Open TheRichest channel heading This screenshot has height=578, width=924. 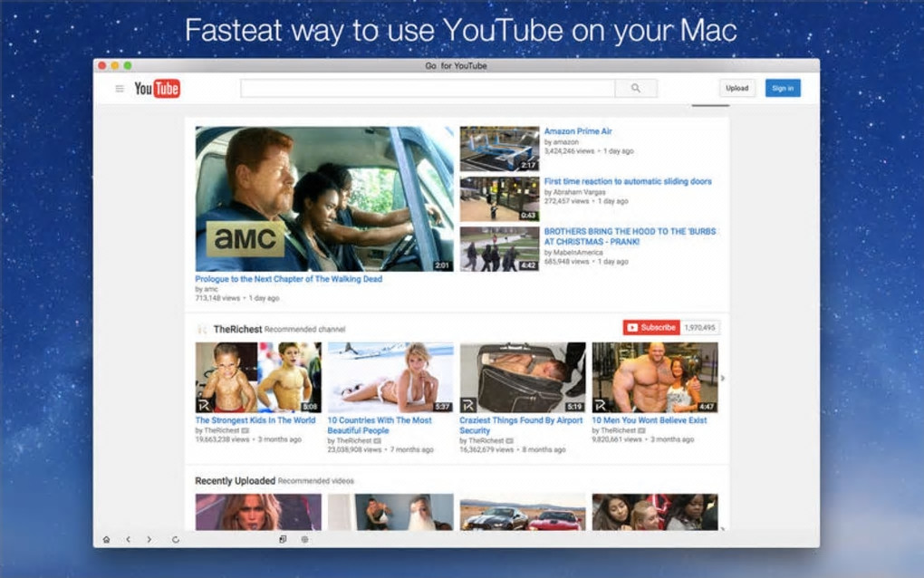pos(237,330)
